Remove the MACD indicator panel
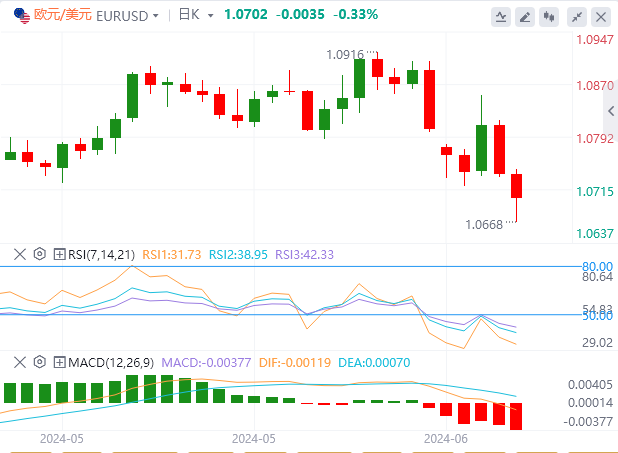The height and width of the screenshot is (453, 618). tap(20, 362)
